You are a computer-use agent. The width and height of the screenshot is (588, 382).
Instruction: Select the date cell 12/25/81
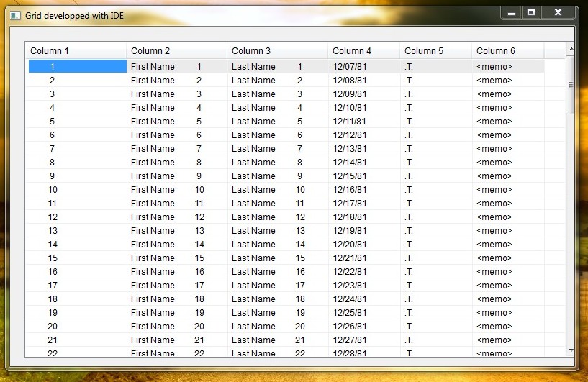tap(350, 313)
